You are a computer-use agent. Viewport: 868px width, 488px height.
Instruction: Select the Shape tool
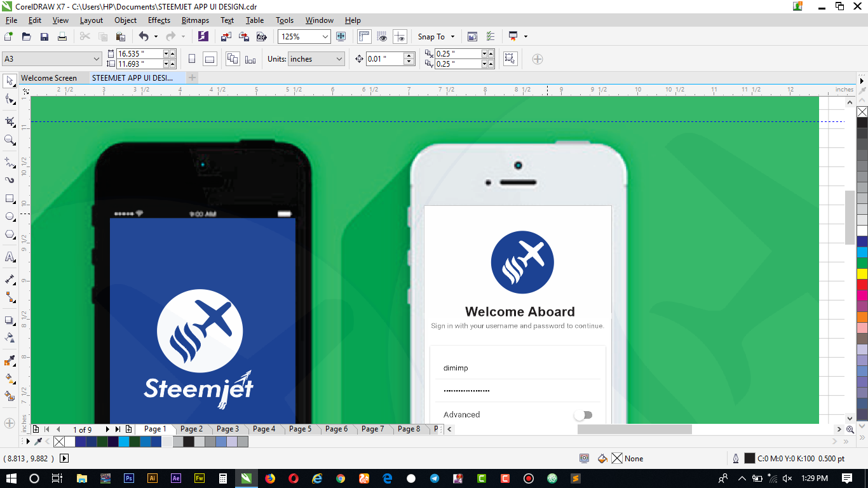click(x=10, y=99)
